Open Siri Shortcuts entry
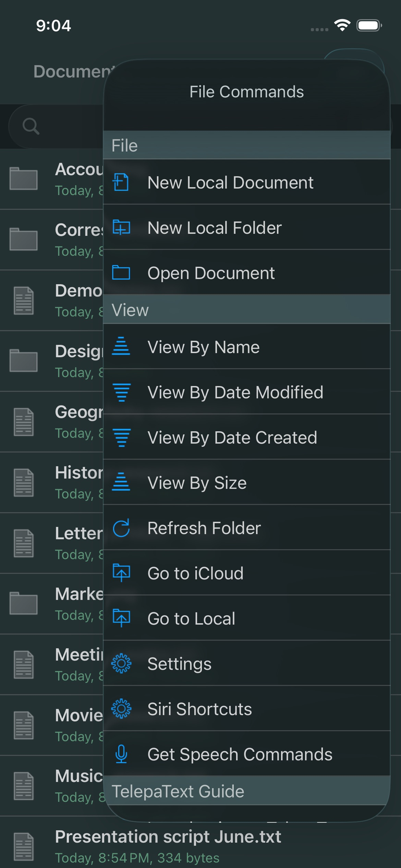 tap(247, 709)
